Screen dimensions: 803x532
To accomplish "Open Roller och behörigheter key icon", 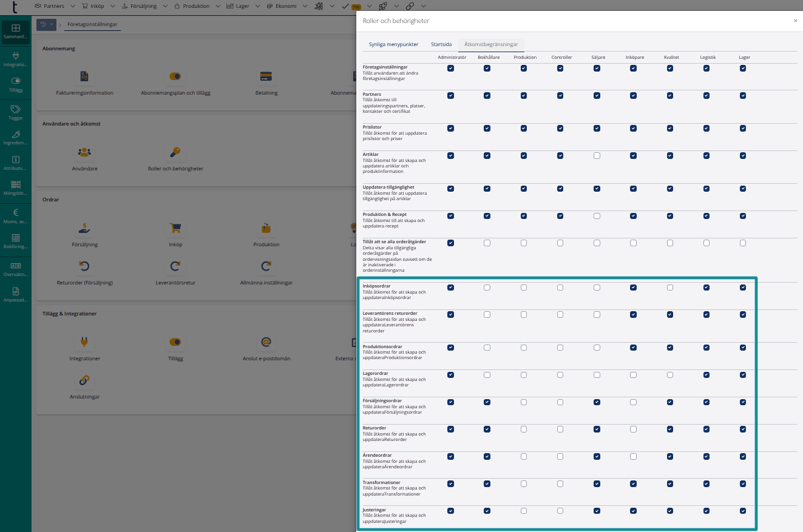I will click(175, 152).
